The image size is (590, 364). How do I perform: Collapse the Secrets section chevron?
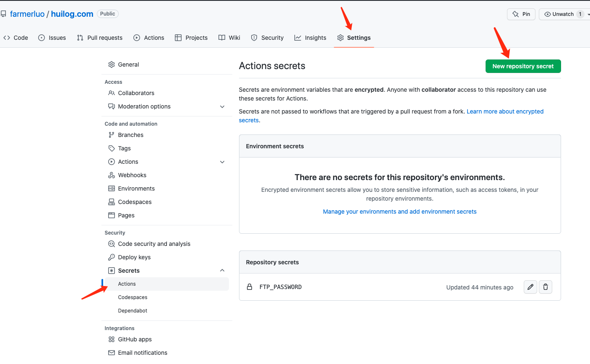222,271
